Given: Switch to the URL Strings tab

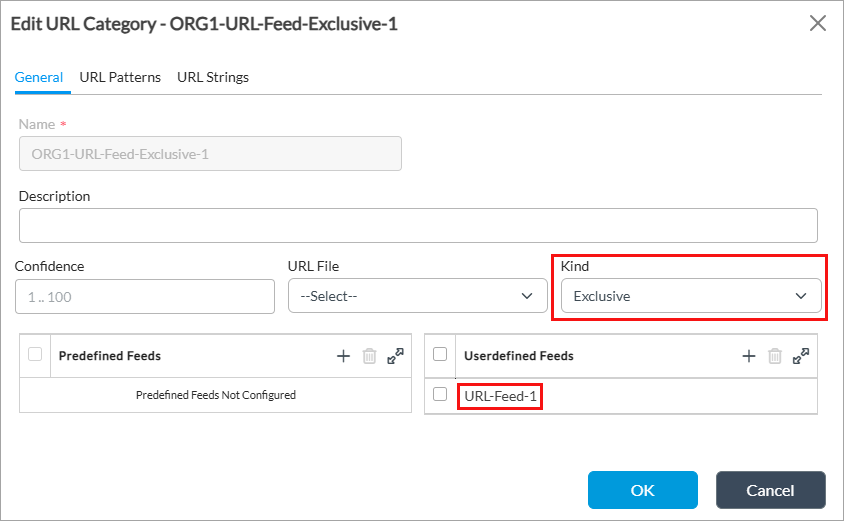Looking at the screenshot, I should coord(213,77).
